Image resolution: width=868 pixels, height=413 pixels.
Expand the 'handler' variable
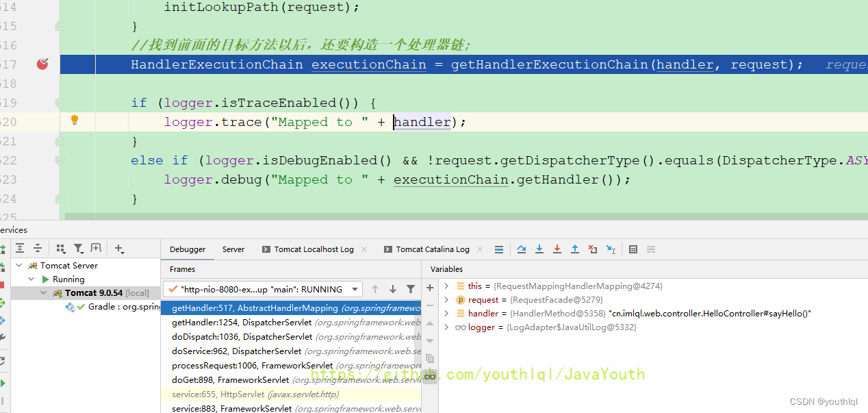click(446, 313)
